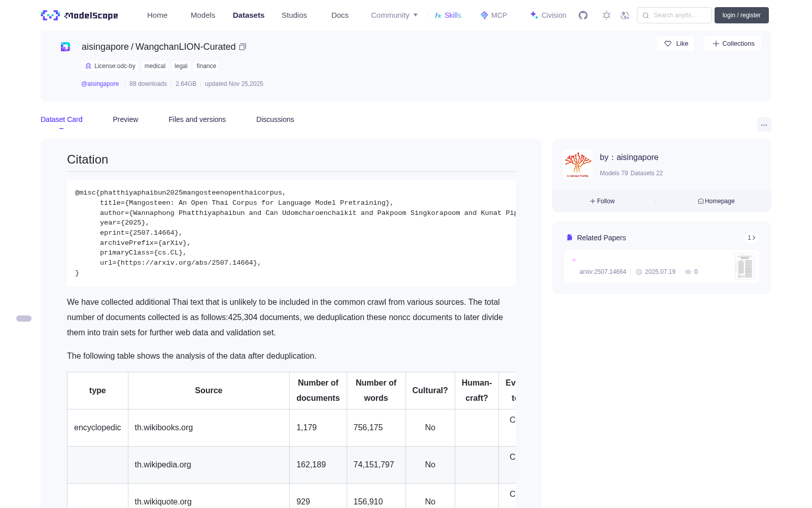Click the License:odc-by badge

[x=110, y=66]
